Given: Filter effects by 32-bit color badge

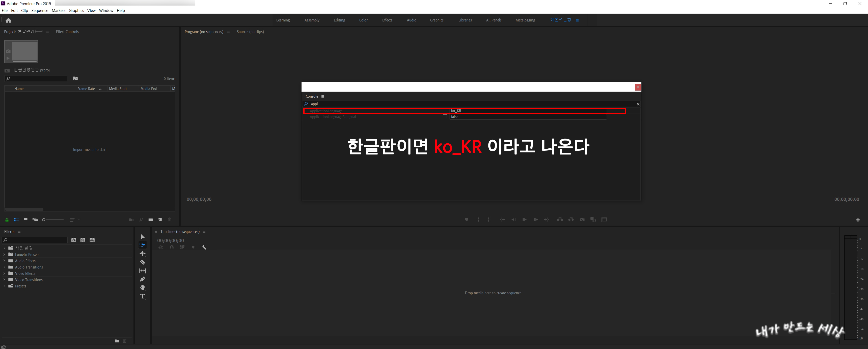Looking at the screenshot, I should tap(83, 240).
